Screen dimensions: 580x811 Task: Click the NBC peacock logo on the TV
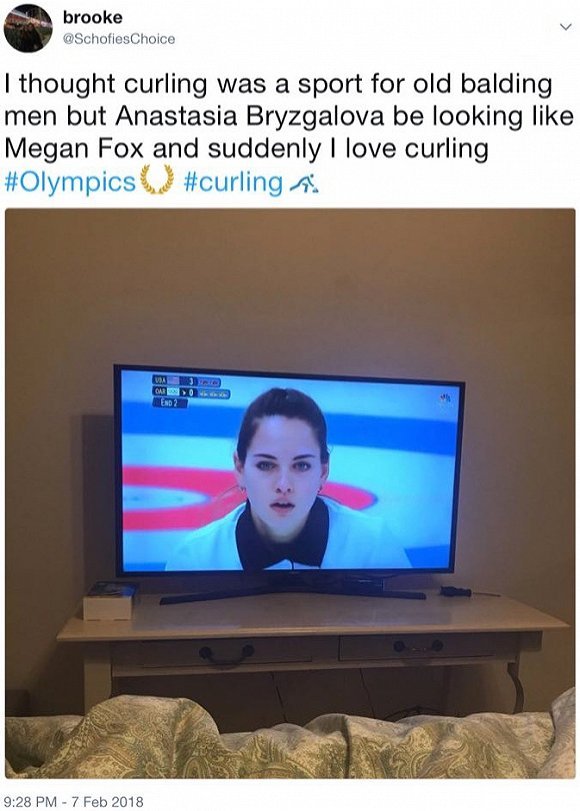pos(444,398)
